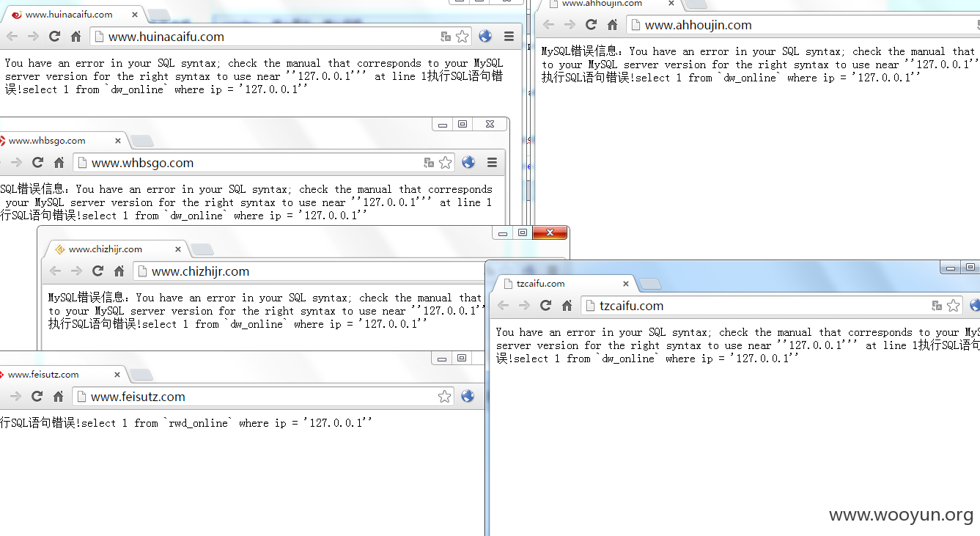Viewport: 980px width, 536px height.
Task: Open a new tab in whbsgo window
Action: pyautogui.click(x=141, y=142)
